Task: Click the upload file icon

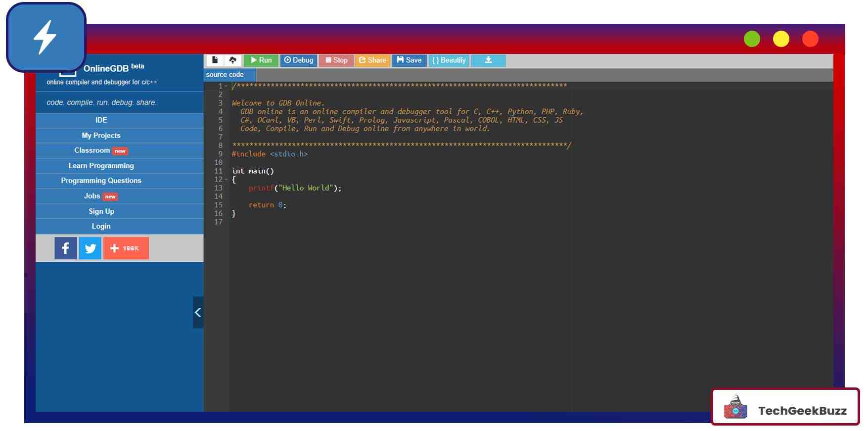Action: [x=232, y=60]
